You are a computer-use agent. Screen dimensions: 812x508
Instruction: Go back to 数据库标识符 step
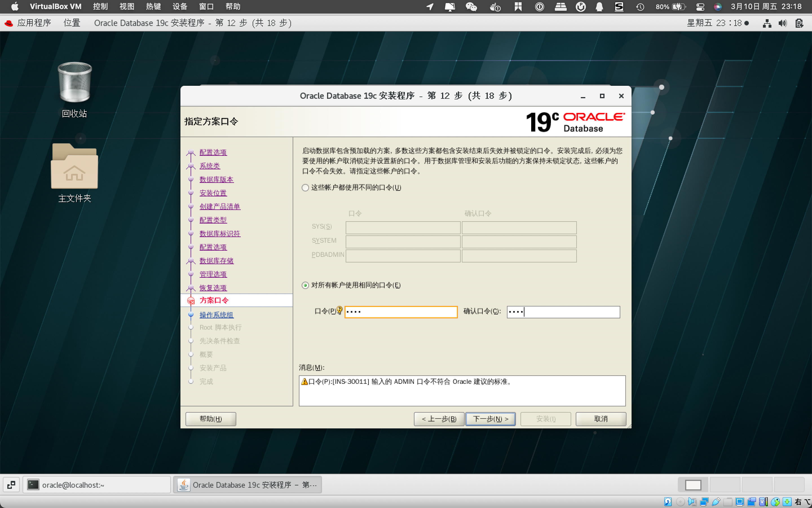pyautogui.click(x=220, y=233)
